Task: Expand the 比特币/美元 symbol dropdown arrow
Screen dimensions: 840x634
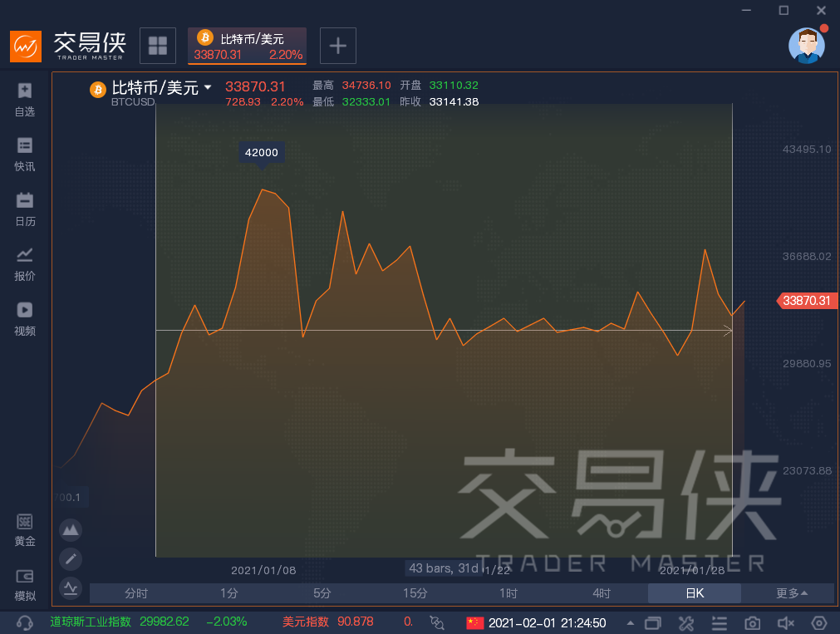Action: (208, 87)
